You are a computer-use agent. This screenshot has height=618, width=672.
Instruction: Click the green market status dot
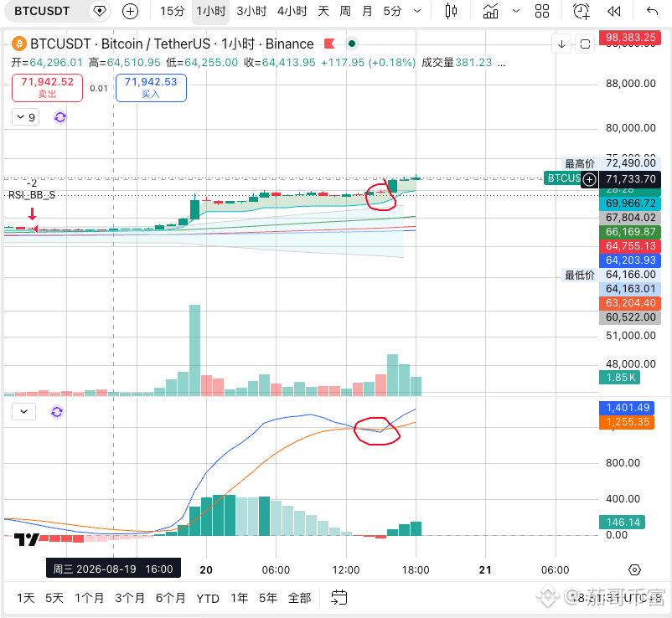[x=352, y=44]
